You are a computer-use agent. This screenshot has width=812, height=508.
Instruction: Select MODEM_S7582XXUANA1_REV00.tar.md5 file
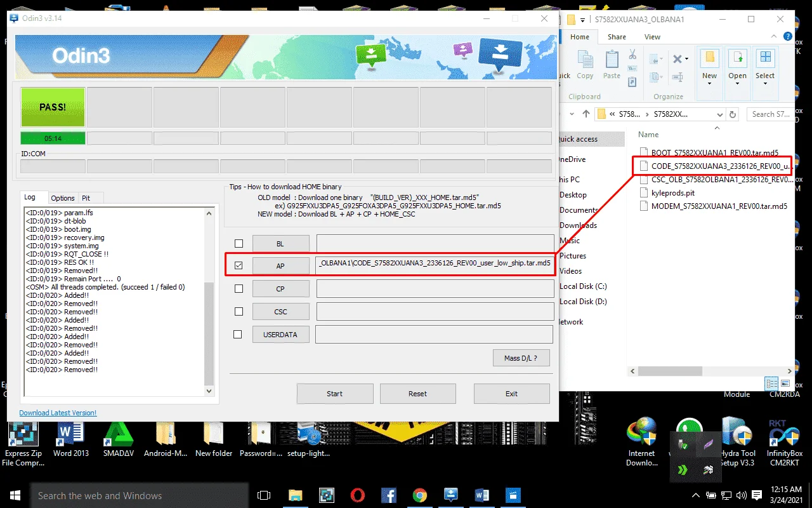point(713,206)
